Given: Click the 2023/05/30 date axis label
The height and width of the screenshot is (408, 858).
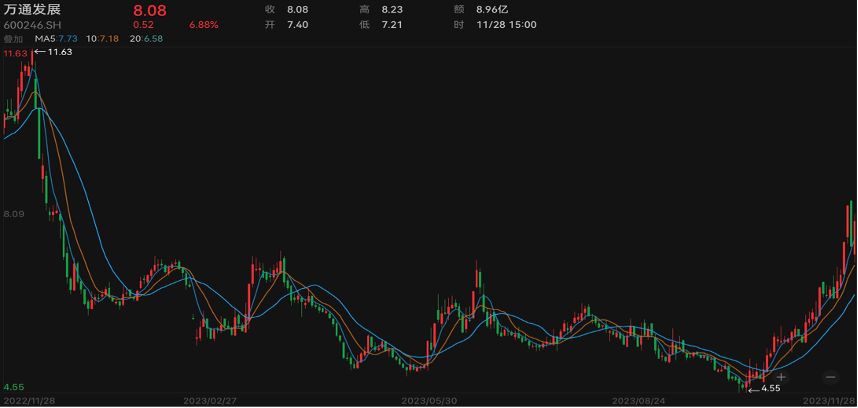Looking at the screenshot, I should [x=430, y=401].
